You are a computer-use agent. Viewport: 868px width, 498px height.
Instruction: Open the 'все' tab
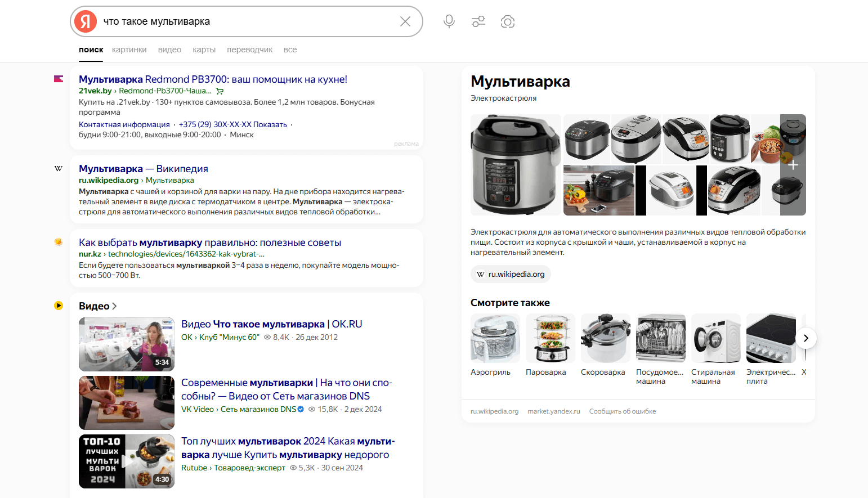pos(290,50)
